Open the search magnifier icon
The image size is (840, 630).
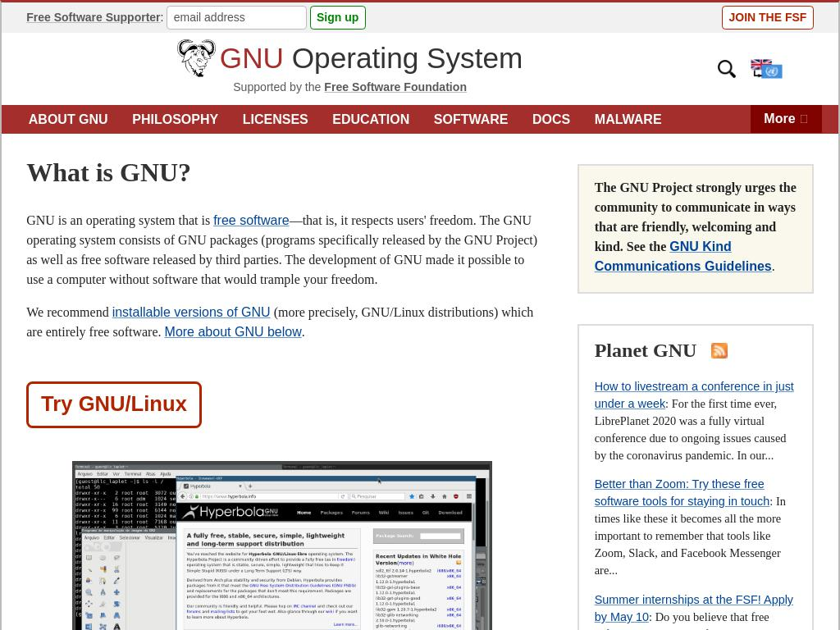(x=727, y=69)
